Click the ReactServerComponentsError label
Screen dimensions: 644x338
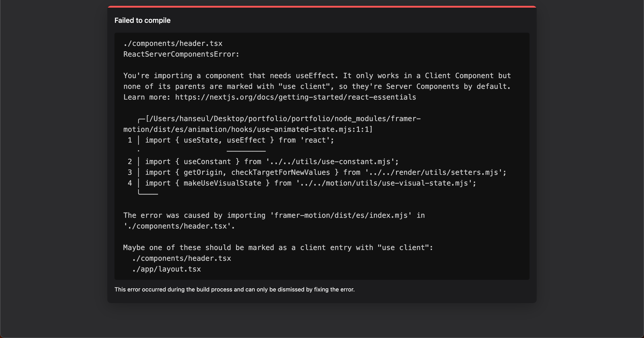[x=181, y=54]
